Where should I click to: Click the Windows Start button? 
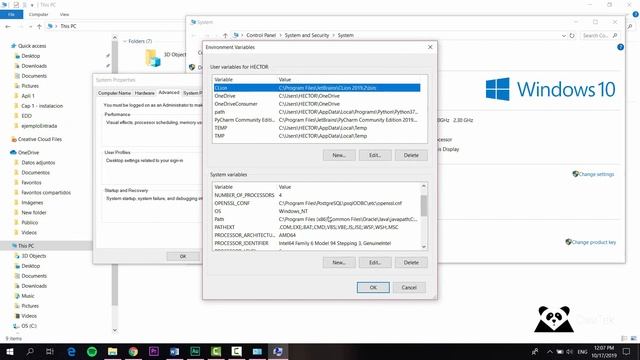pos(9,351)
